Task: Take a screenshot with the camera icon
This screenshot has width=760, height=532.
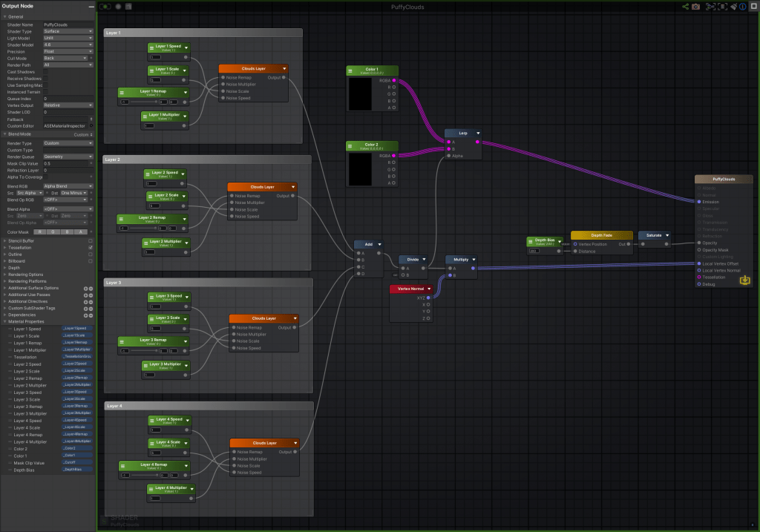Action: [x=695, y=7]
